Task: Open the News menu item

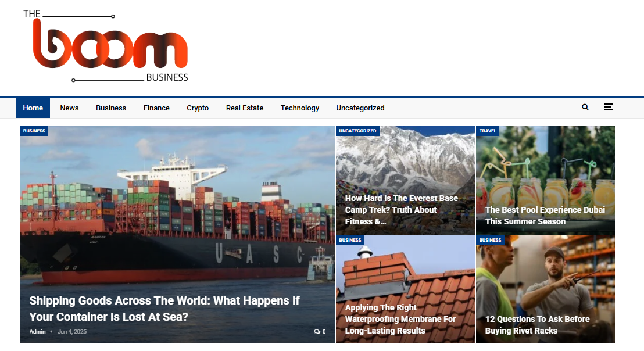Action: tap(69, 108)
